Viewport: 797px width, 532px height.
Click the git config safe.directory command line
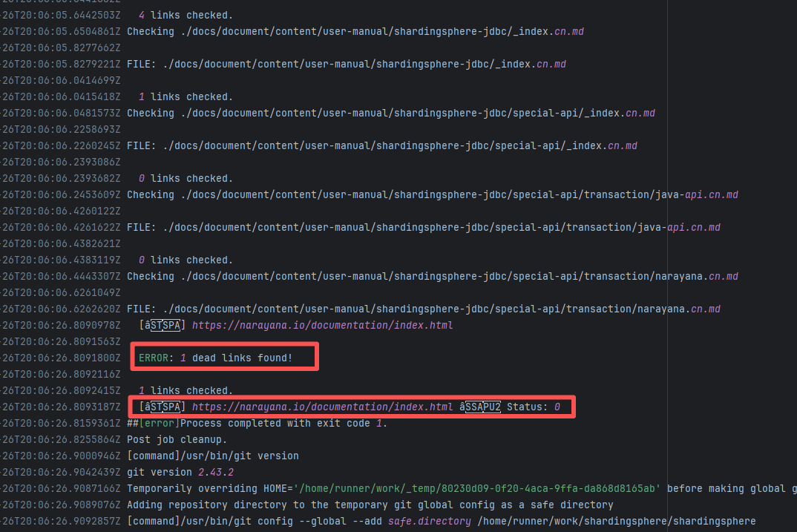point(441,521)
